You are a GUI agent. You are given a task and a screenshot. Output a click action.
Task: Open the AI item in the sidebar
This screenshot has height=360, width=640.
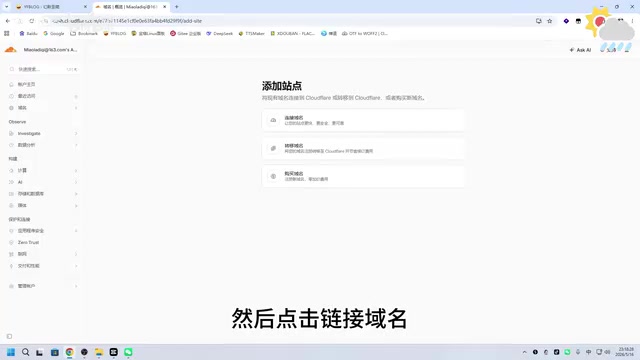[x=20, y=182]
